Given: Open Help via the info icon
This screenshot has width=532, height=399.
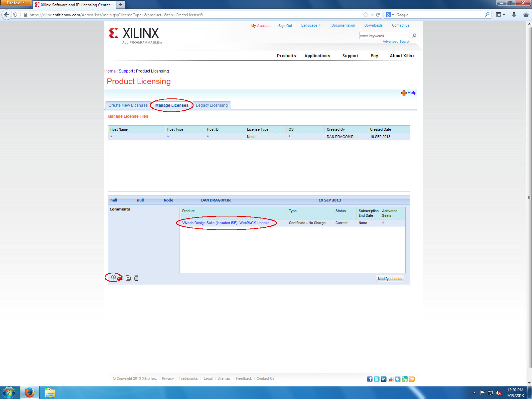Looking at the screenshot, I should (404, 93).
